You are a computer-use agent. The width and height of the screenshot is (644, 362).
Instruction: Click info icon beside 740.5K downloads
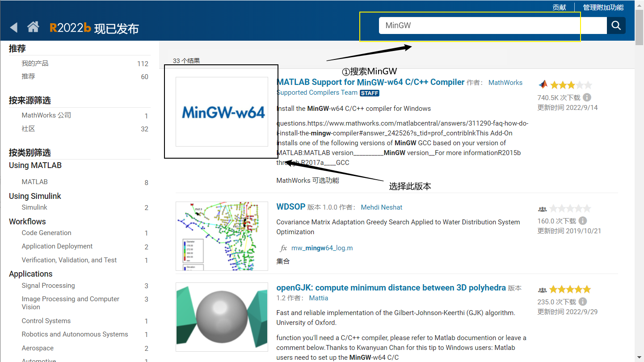pyautogui.click(x=587, y=97)
